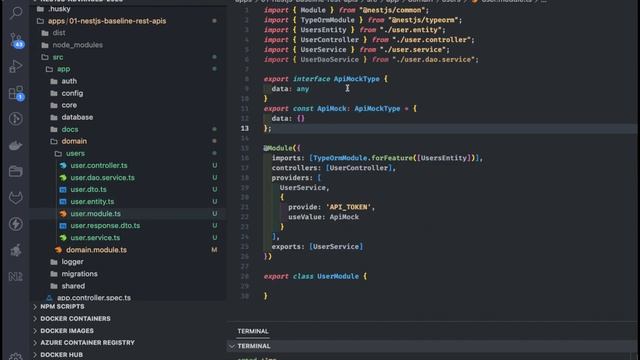The height and width of the screenshot is (360, 640).
Task: Open the Project Manager folder icon in activity bar
Action: (x=16, y=171)
